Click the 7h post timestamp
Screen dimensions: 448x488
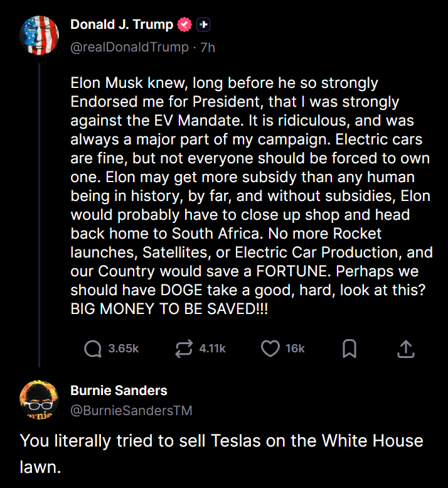(x=208, y=47)
